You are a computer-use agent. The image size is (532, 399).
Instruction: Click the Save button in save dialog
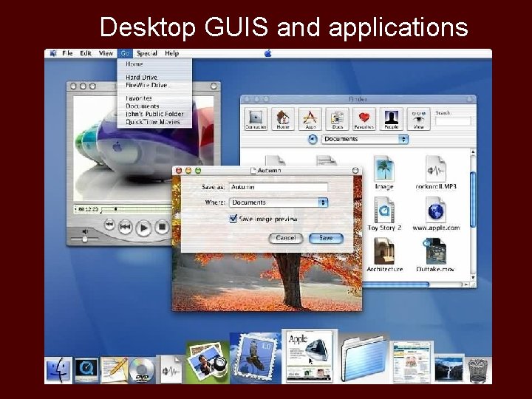(326, 238)
